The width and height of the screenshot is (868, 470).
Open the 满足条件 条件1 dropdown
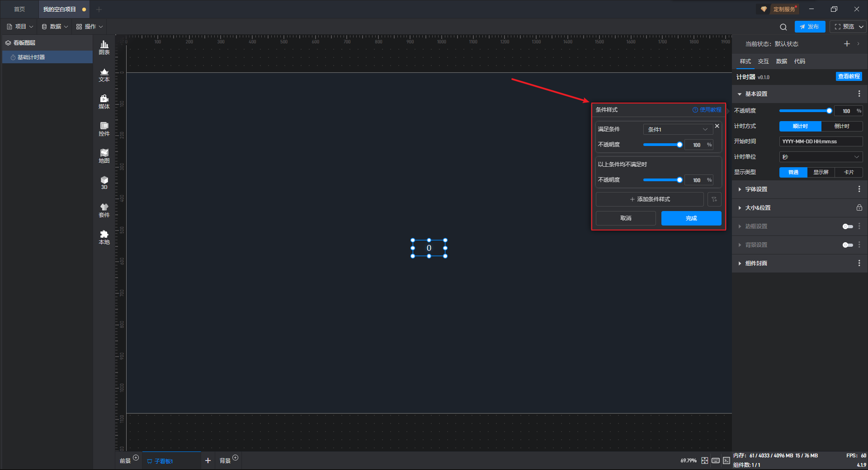click(678, 130)
